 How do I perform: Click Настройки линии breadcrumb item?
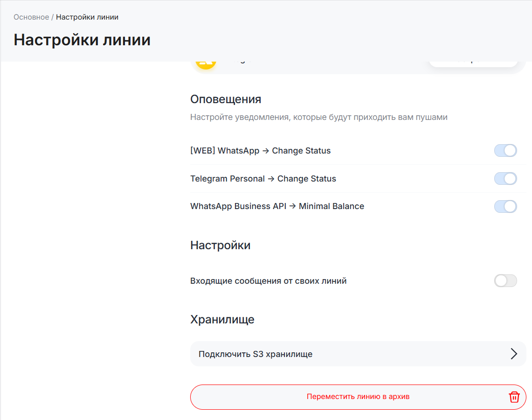click(x=87, y=17)
